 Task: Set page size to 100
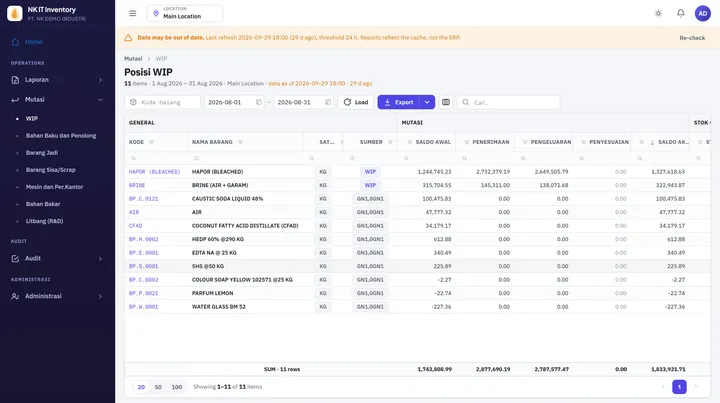pyautogui.click(x=177, y=387)
